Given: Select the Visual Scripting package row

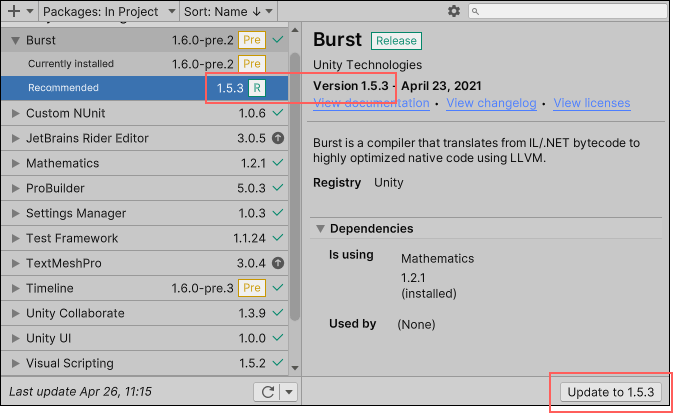Looking at the screenshot, I should (x=145, y=363).
